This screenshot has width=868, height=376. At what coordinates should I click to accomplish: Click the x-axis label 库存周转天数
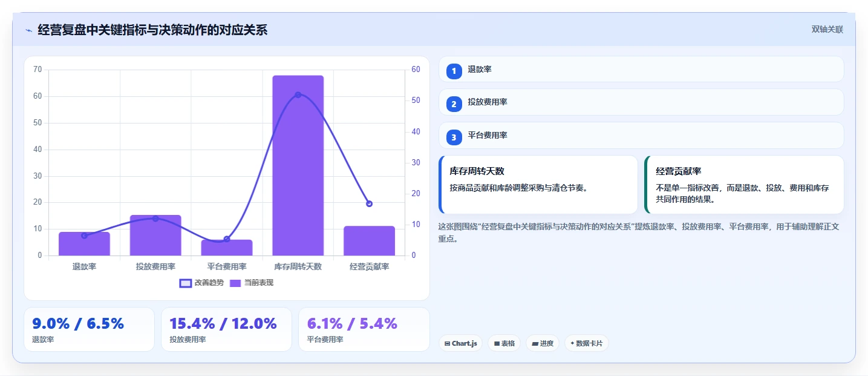[298, 266]
